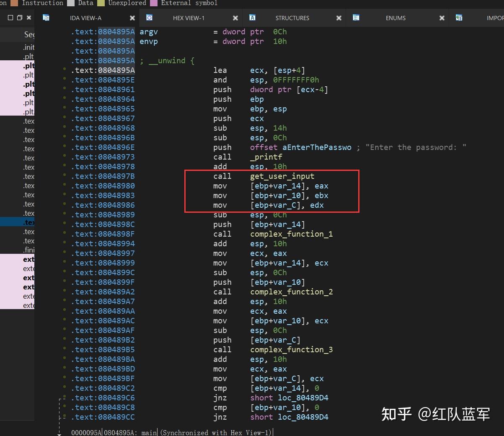504x436 pixels.
Task: Click 'mov [ebp+var_C], edx' instruction
Action: point(269,205)
